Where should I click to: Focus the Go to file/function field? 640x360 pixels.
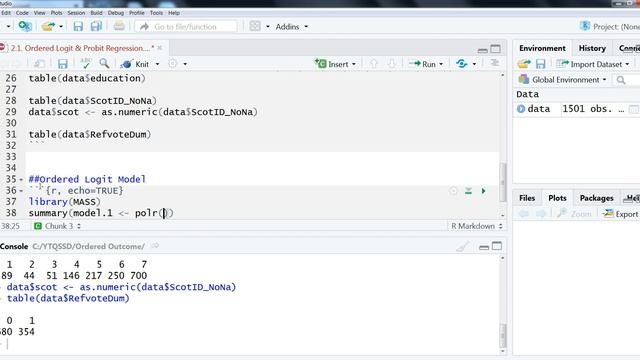[x=186, y=27]
